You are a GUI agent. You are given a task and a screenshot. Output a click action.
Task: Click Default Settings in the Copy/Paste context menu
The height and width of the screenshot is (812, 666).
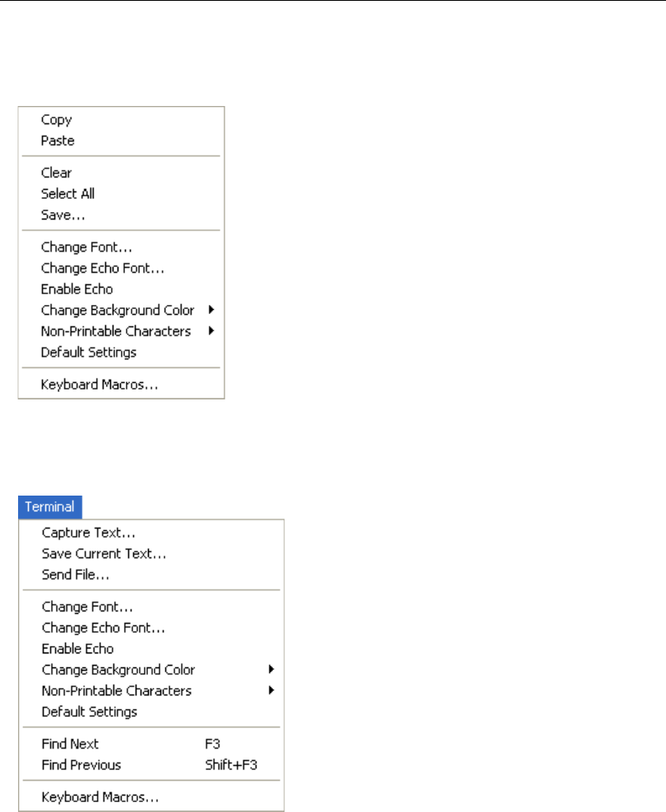point(89,353)
